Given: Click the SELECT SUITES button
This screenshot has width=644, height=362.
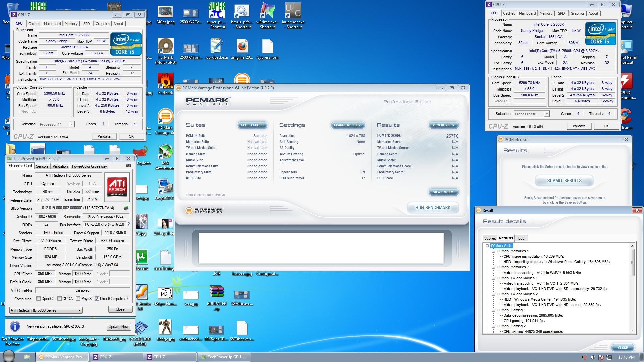Looking at the screenshot, I should coord(252,125).
